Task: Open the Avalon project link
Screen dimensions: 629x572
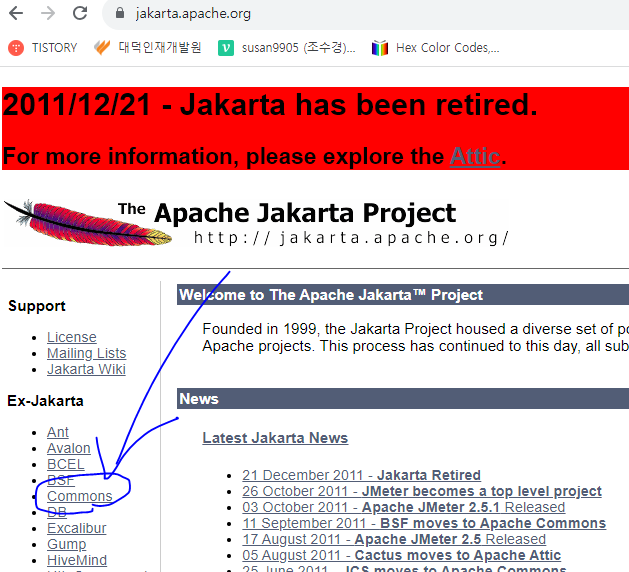Action: [x=69, y=448]
